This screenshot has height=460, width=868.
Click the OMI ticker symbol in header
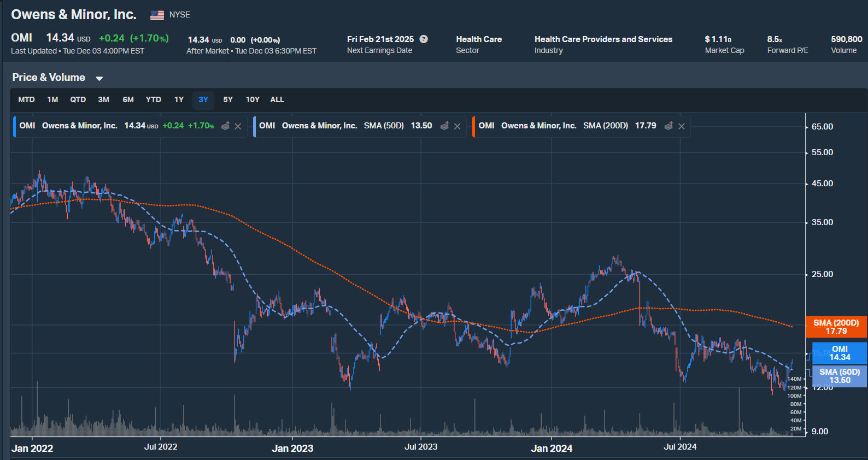(x=22, y=38)
